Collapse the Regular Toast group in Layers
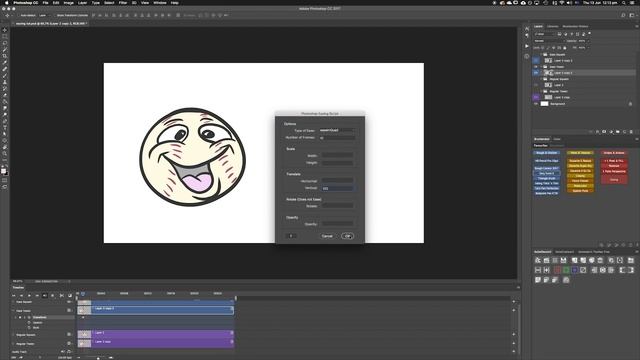 542,91
